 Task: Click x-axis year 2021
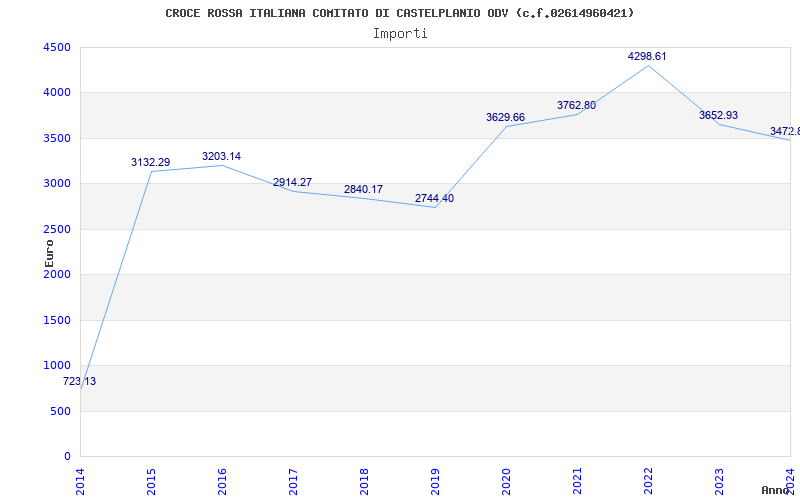(577, 482)
